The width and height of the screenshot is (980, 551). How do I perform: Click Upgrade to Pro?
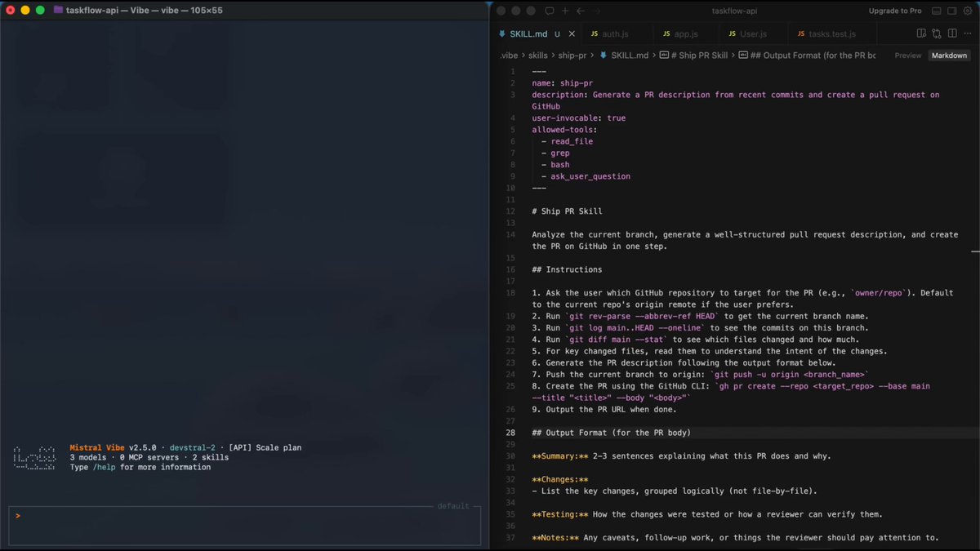click(895, 11)
